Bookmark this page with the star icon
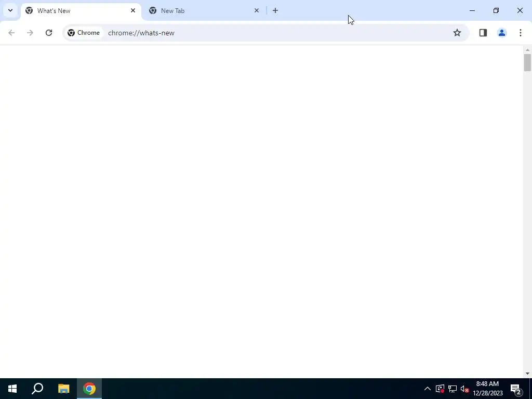This screenshot has height=399, width=532. [x=457, y=33]
